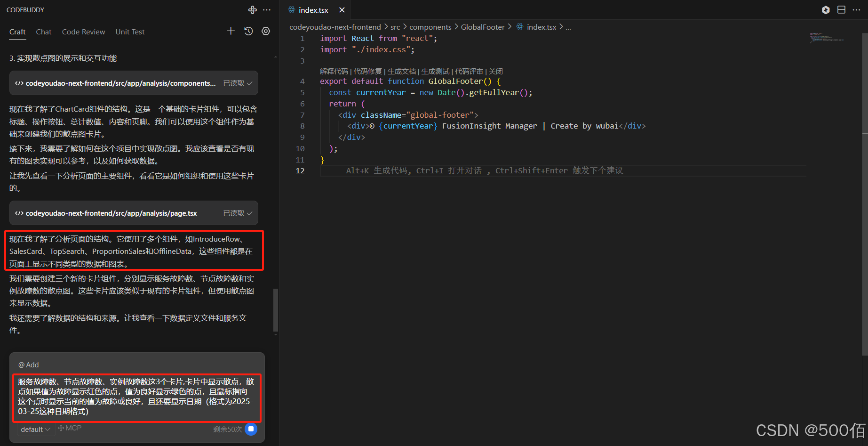Screen dimensions: 868x446
Task: Click breadcrumb index.tsx file
Action: (x=542, y=27)
